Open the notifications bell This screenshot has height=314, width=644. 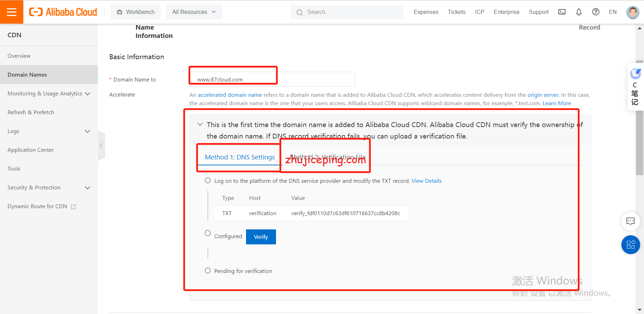point(579,12)
